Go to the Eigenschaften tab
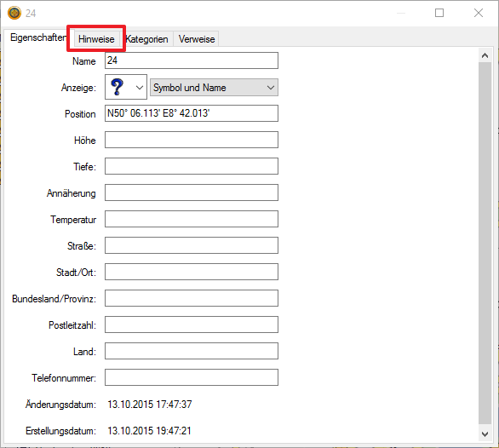 click(x=38, y=37)
